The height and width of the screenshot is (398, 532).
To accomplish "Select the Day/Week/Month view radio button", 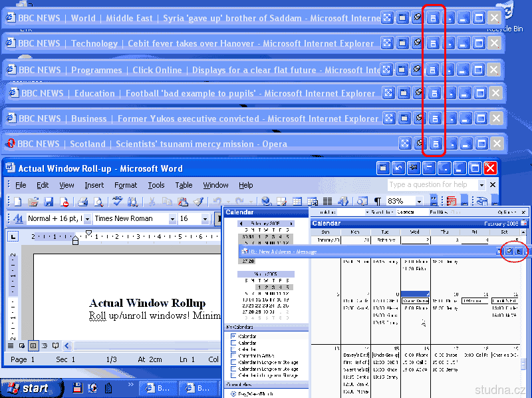I will (x=233, y=394).
